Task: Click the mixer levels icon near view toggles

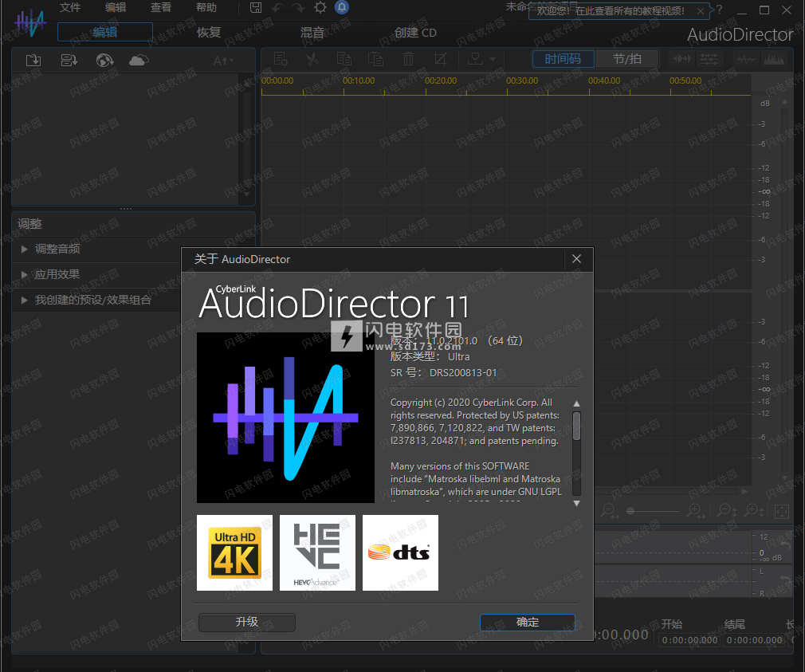Action: coord(709,59)
